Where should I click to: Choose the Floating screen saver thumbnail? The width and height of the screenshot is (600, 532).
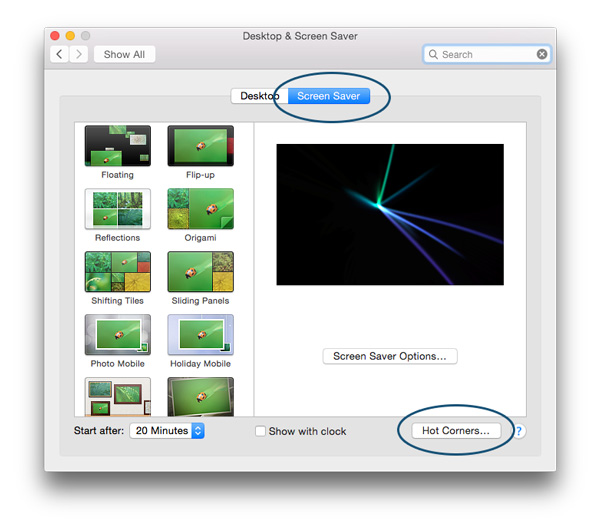click(x=118, y=146)
